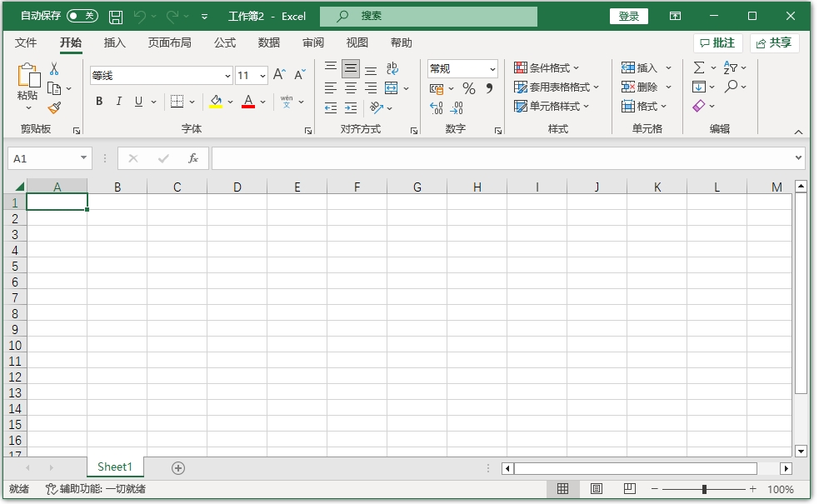Increase font size with the larger A icon
This screenshot has height=504, width=819.
click(279, 75)
